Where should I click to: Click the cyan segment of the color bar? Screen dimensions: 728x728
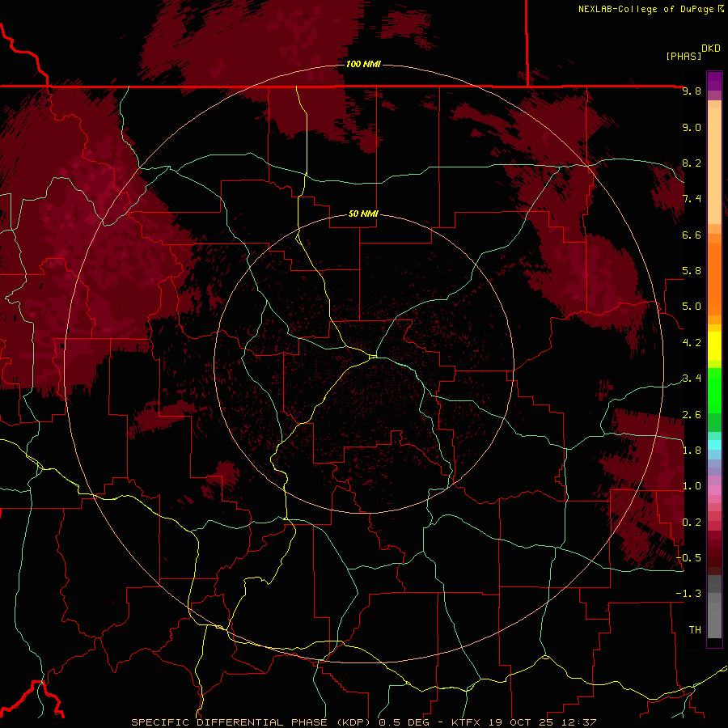[714, 445]
